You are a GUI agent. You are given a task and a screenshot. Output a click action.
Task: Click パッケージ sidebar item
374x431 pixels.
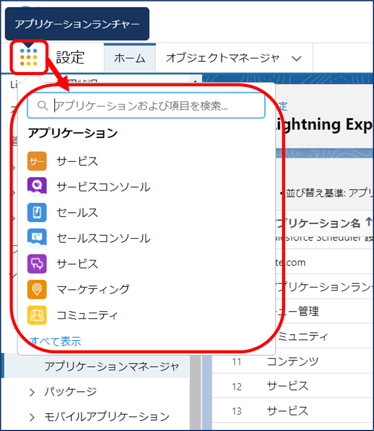click(70, 392)
